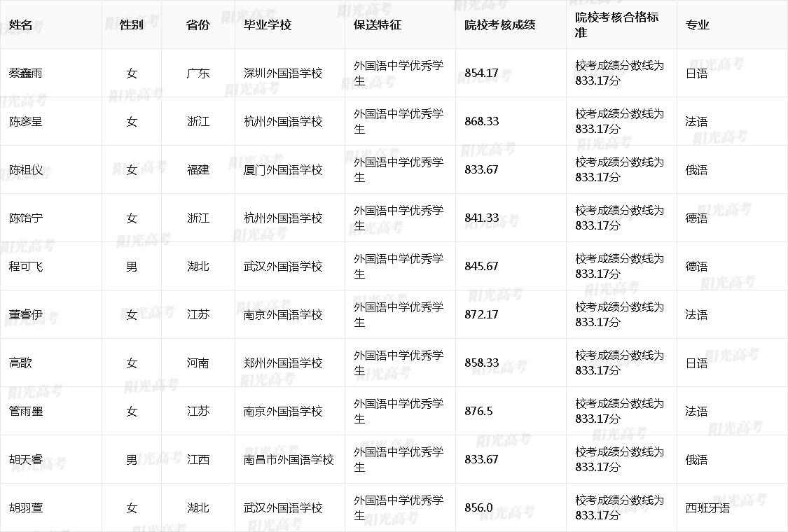Click 董睿伊's school 南京外国语学校

[x=283, y=314]
